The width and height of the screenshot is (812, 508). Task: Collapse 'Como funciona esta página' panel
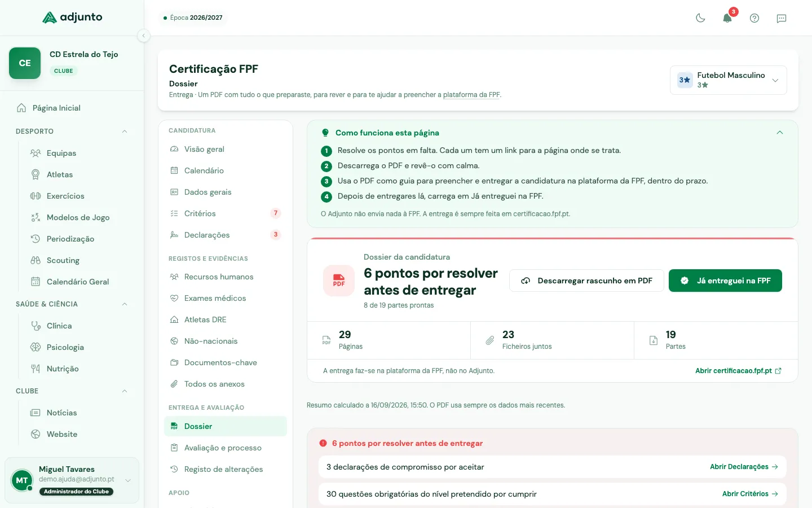click(780, 133)
